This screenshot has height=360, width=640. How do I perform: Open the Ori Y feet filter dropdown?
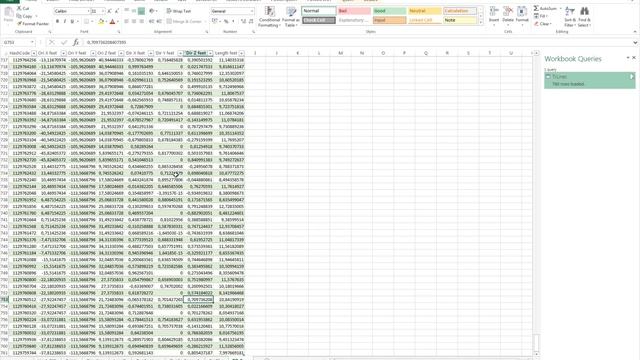point(93,53)
